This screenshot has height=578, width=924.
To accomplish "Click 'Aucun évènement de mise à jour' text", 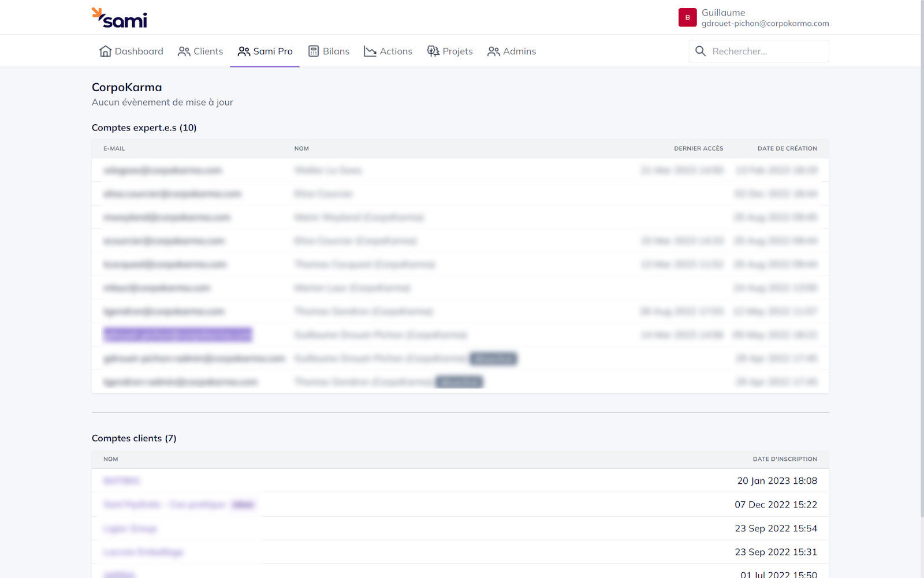I will tap(162, 102).
